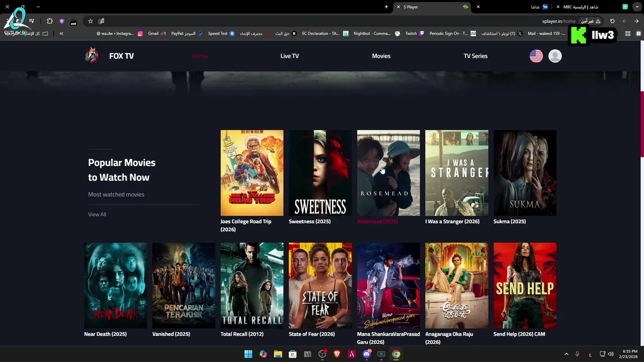This screenshot has height=362, width=644.
Task: Switch to the S Player tab
Action: 433,7
